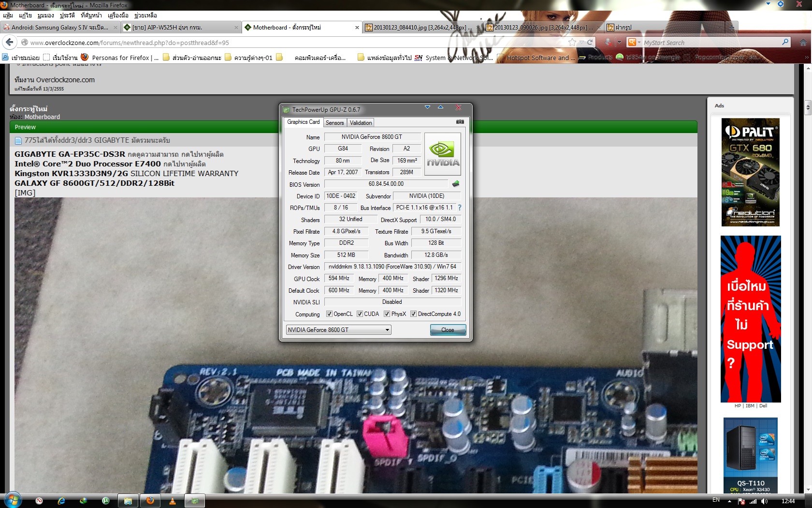This screenshot has width=812, height=508.
Task: Click the EN language indicator
Action: [x=716, y=500]
